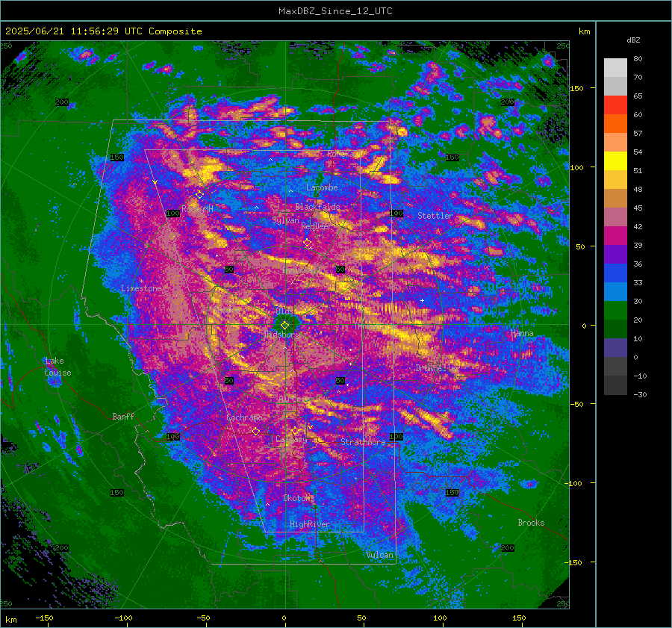Click the Hanna city label
The height and width of the screenshot is (628, 672).
(522, 333)
